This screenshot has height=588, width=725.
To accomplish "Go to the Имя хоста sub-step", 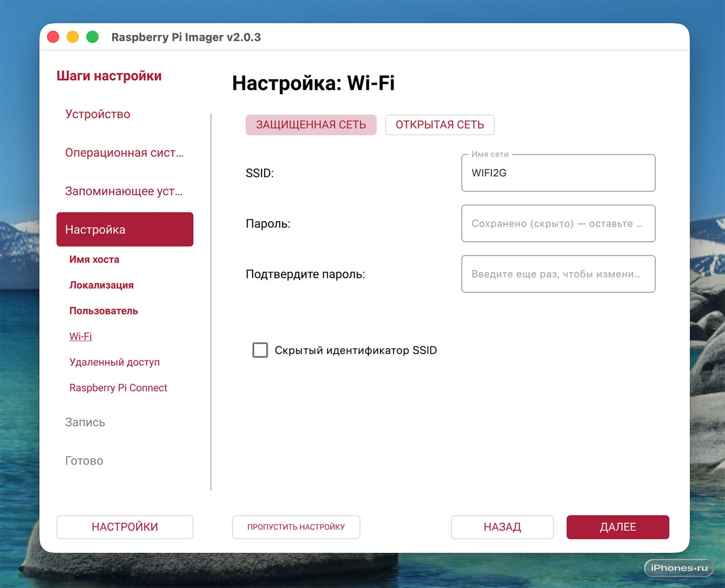I will pos(94,259).
